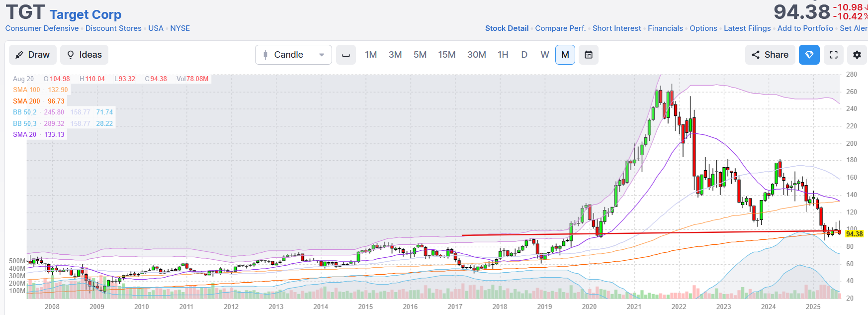
Task: Choose the 15M interval
Action: (446, 55)
